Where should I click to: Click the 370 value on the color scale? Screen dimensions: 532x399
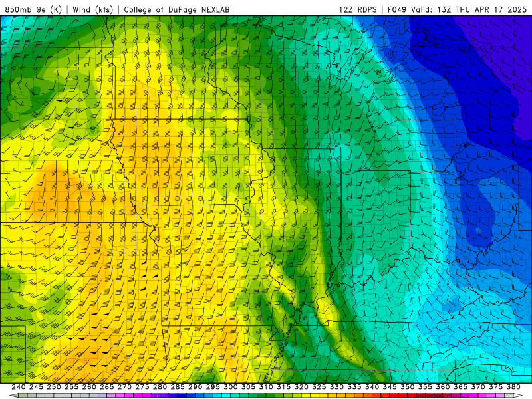[478, 387]
